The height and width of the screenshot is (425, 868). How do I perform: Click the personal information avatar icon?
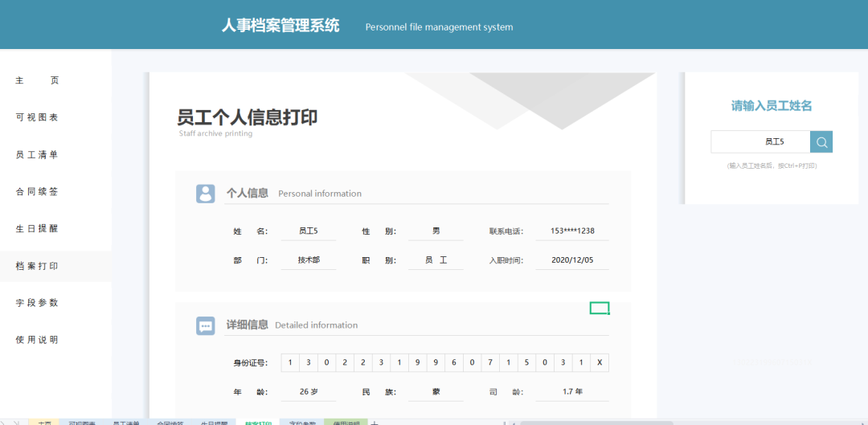coord(206,194)
